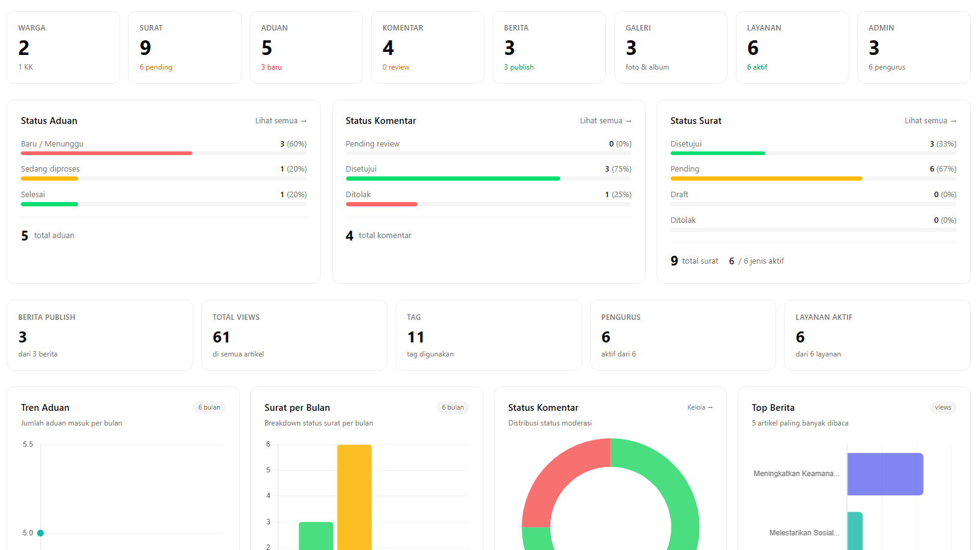Open Lihat semua link in Status Surat
The image size is (980, 550).
930,121
